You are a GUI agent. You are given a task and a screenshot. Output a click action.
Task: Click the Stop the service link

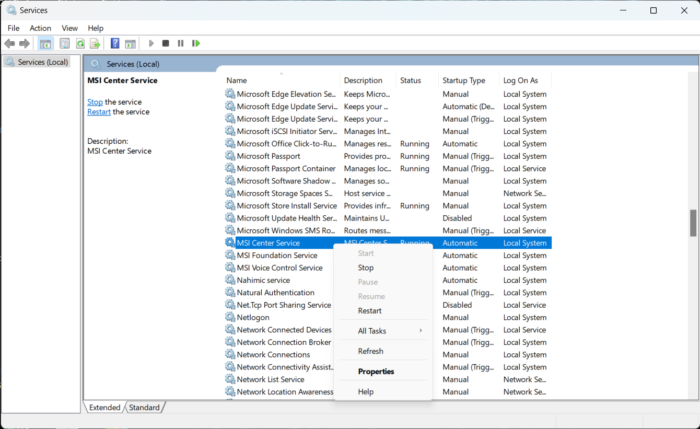[95, 102]
